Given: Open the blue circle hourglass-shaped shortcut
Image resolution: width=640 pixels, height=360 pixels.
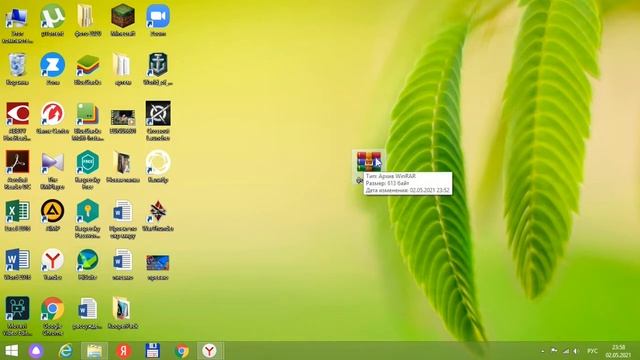Looking at the screenshot, I should click(x=52, y=65).
